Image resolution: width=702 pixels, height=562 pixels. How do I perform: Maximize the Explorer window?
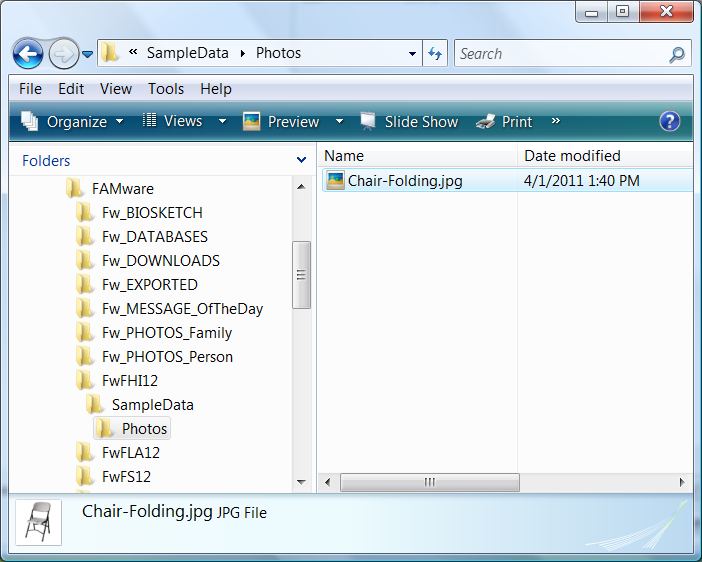click(x=623, y=12)
